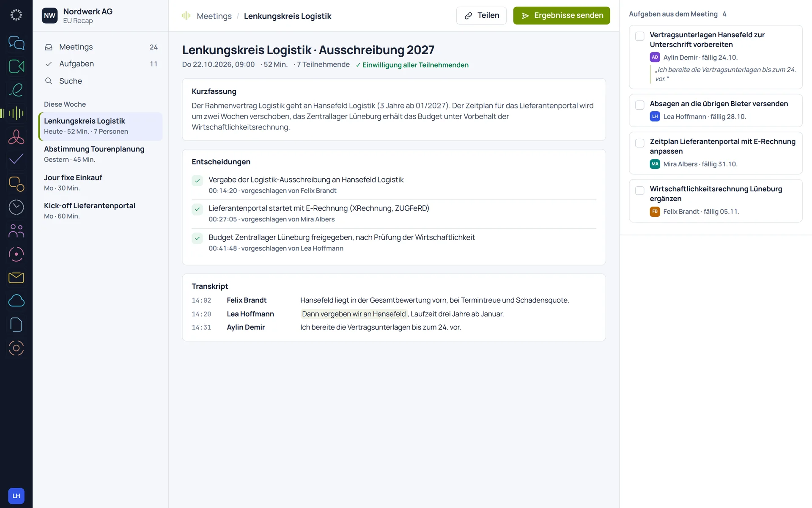Click Lea Hoffmann speaker name in transcript
The width and height of the screenshot is (812, 508).
tap(250, 314)
